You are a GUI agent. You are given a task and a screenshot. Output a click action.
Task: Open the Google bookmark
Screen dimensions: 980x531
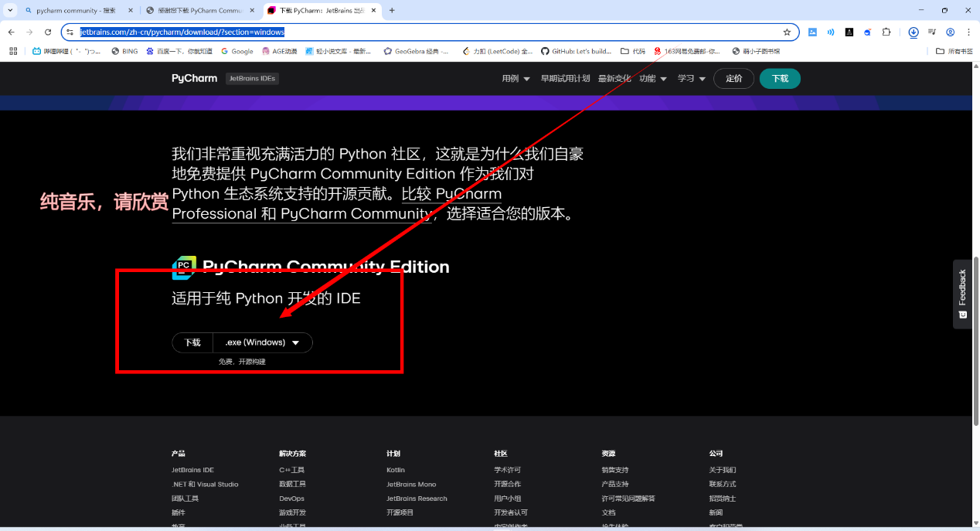point(236,51)
